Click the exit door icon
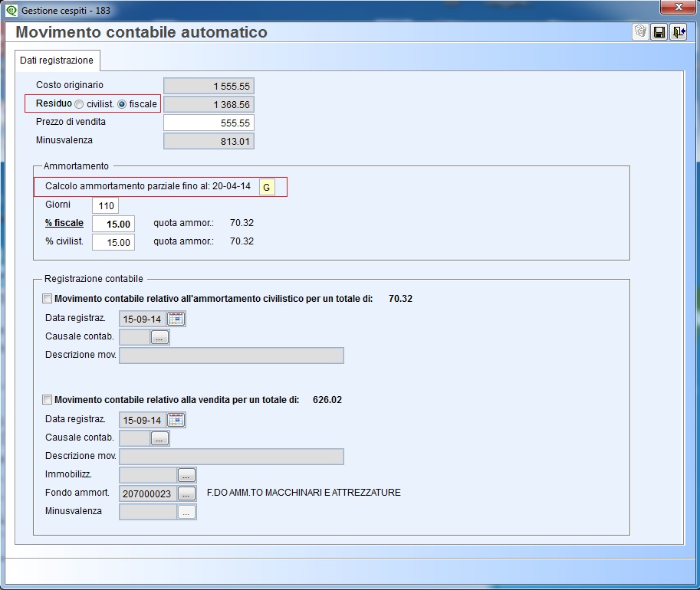Viewport: 700px width, 590px height. [679, 31]
